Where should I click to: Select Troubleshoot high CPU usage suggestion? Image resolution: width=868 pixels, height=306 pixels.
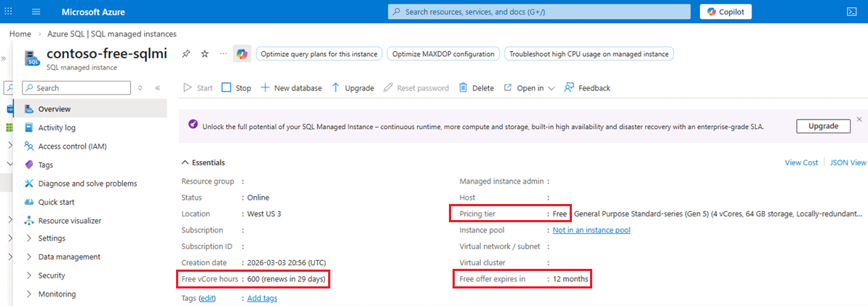point(589,54)
